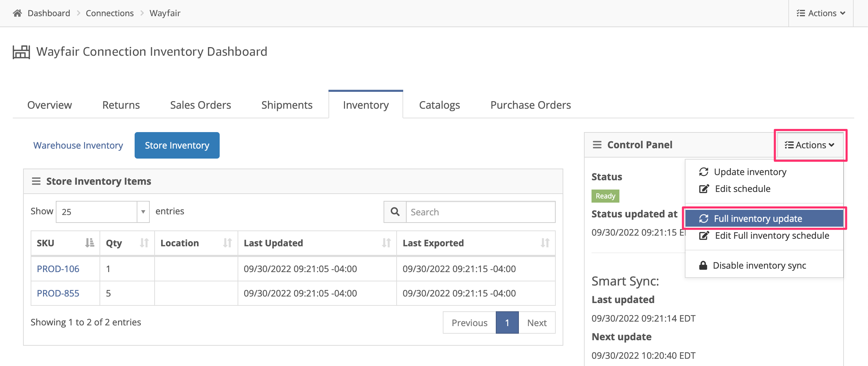The height and width of the screenshot is (366, 868).
Task: Click the Next pagination button
Action: tap(536, 323)
